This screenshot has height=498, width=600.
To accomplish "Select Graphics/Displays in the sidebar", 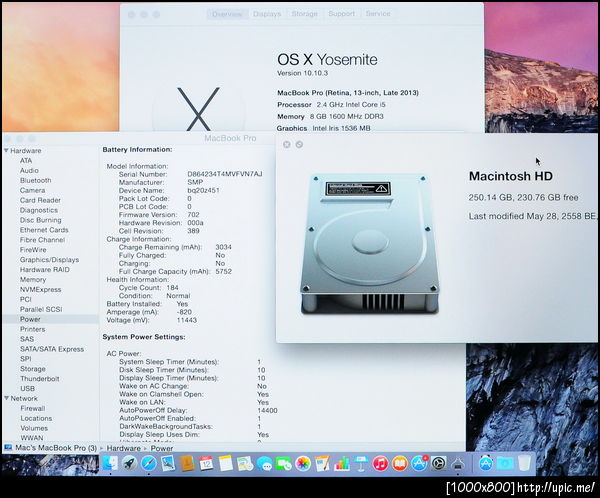I will [49, 260].
